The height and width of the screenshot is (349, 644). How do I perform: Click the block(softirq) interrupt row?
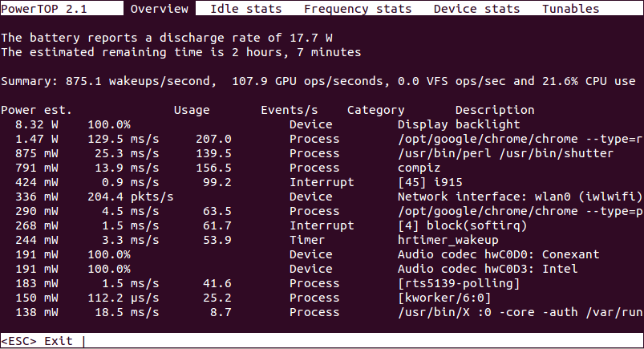pos(322,225)
